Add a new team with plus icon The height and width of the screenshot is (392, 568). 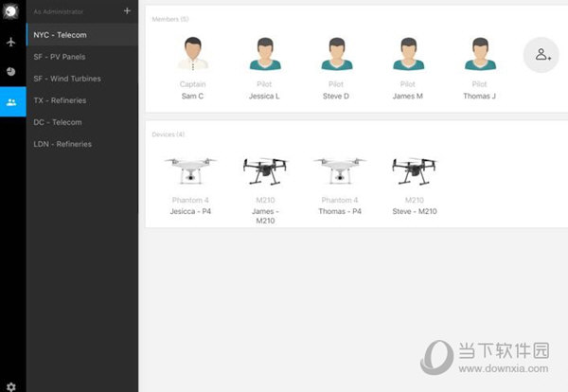coord(127,10)
